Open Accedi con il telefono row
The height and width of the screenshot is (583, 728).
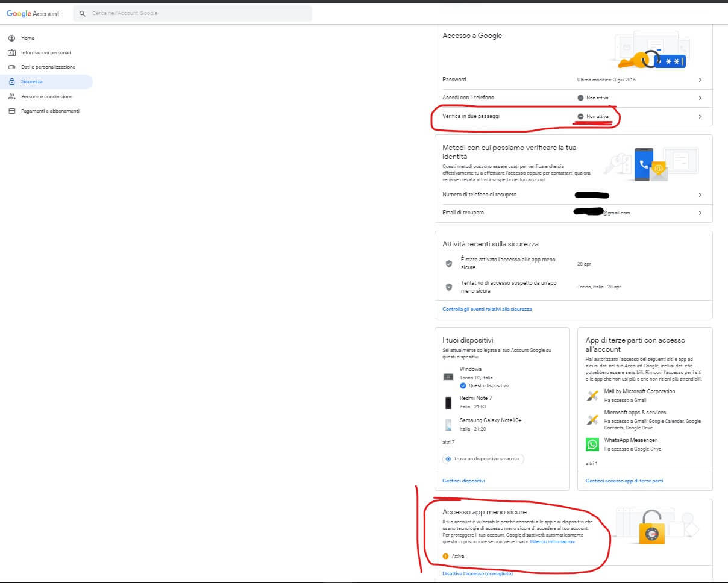tap(700, 98)
